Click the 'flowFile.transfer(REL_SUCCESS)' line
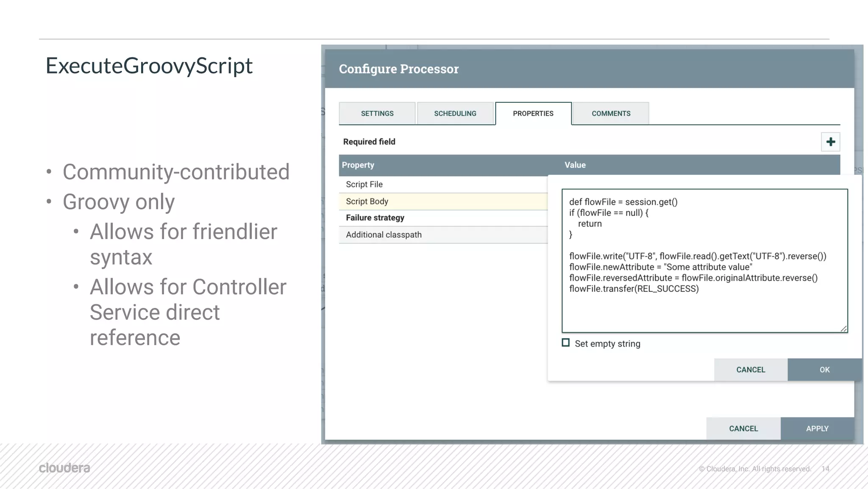Image resolution: width=868 pixels, height=489 pixels. coord(634,289)
